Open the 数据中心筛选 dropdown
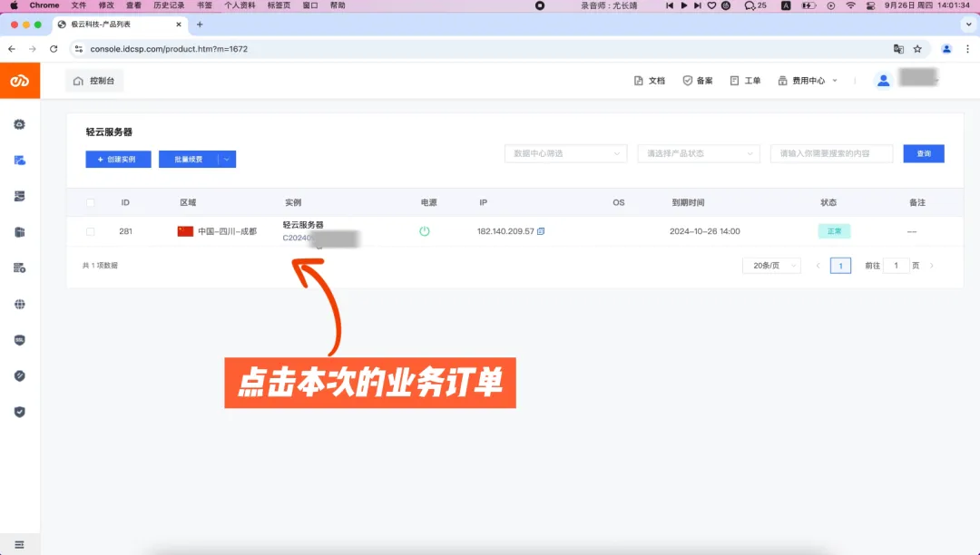The height and width of the screenshot is (555, 980). 565,153
